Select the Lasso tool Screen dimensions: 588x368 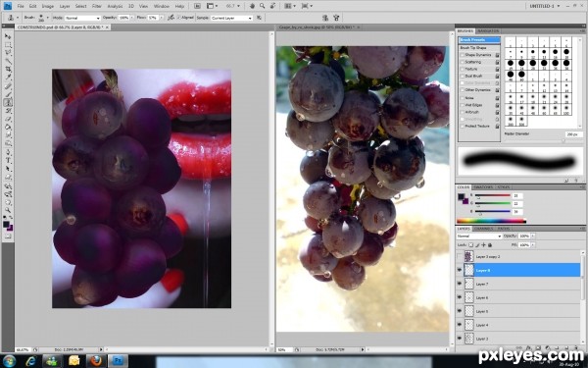8,53
